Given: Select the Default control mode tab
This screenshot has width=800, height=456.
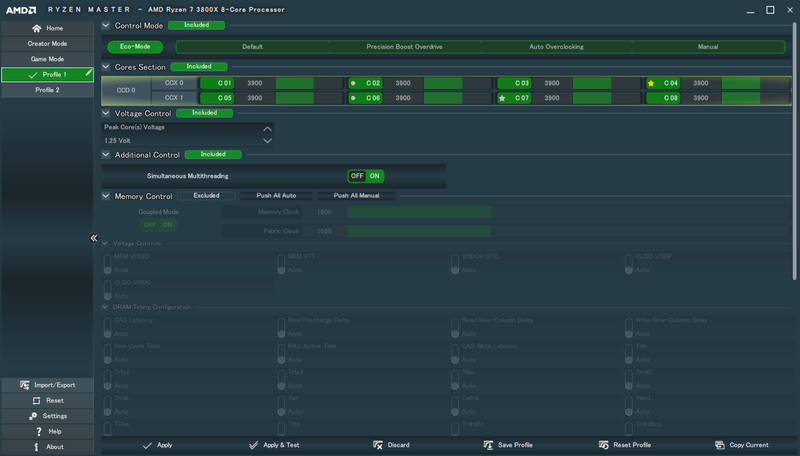Looking at the screenshot, I should [253, 47].
